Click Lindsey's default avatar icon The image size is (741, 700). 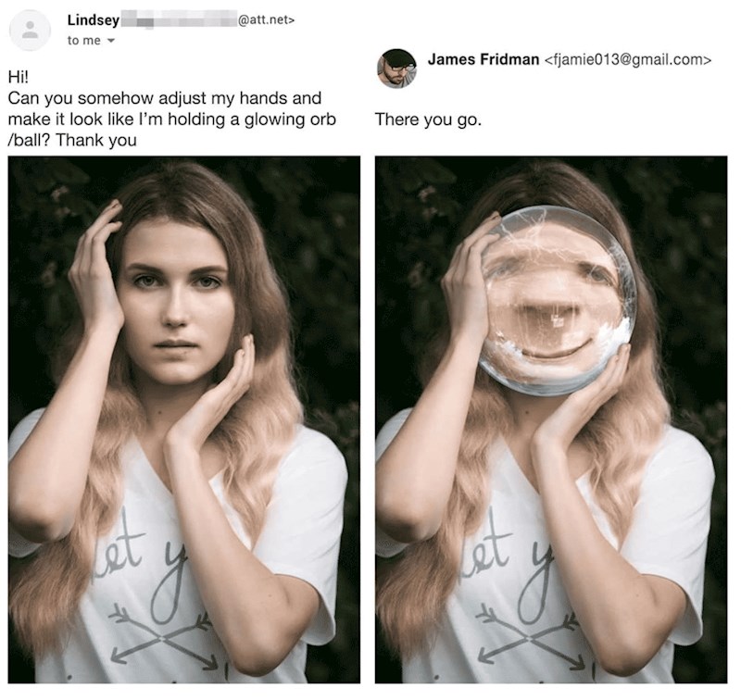click(29, 30)
